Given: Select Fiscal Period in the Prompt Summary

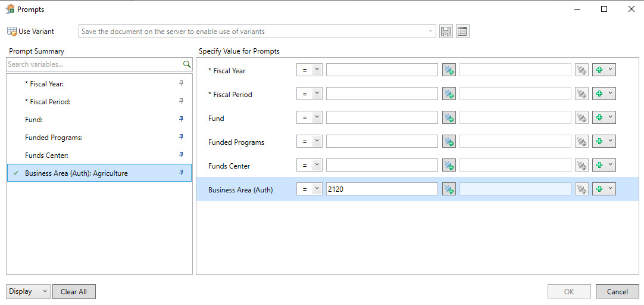Looking at the screenshot, I should point(99,101).
